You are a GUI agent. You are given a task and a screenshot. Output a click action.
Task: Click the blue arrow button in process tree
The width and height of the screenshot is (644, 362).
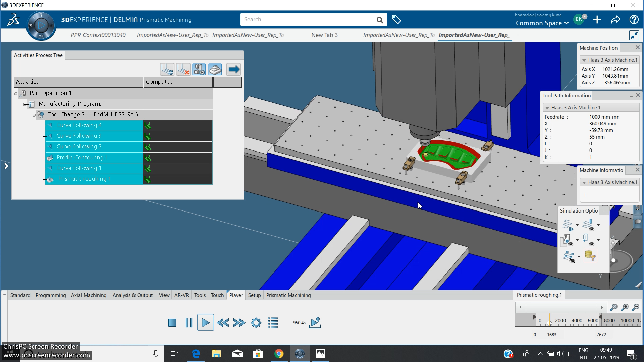pyautogui.click(x=234, y=69)
